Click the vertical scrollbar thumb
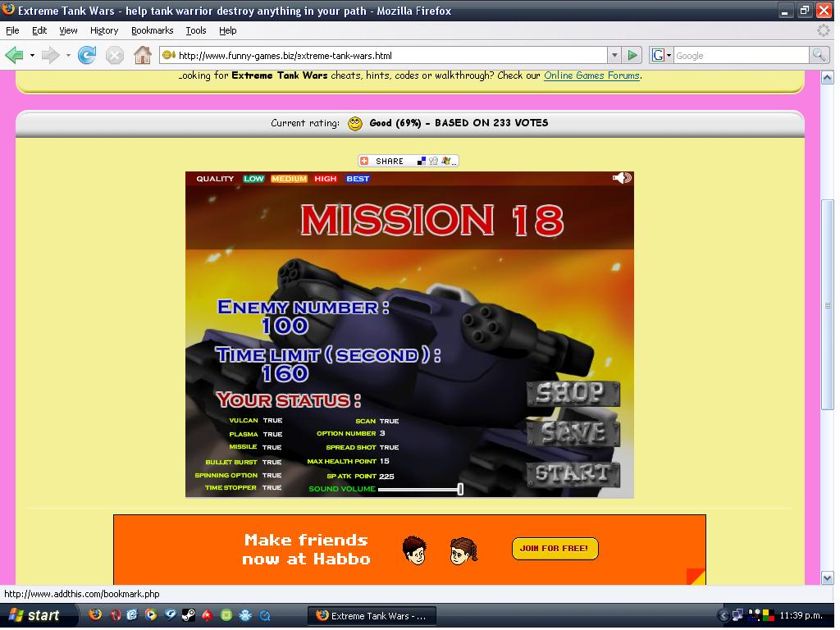The width and height of the screenshot is (840, 630). (x=828, y=305)
